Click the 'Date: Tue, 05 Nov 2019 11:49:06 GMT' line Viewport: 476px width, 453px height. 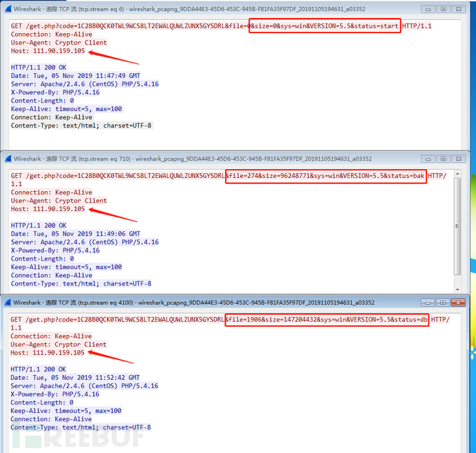tap(76, 234)
